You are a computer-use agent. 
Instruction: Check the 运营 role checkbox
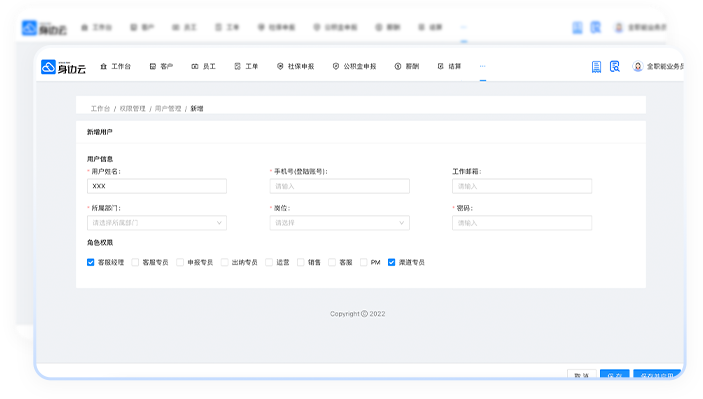269,262
